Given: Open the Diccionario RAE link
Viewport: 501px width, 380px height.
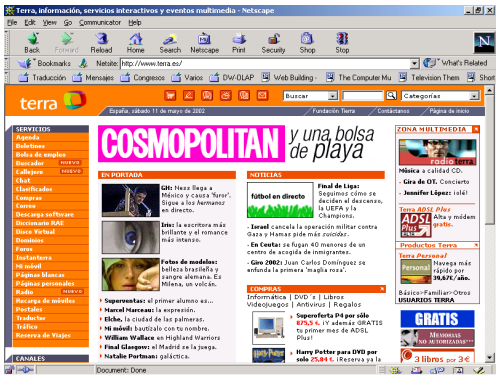Looking at the screenshot, I should point(40,223).
